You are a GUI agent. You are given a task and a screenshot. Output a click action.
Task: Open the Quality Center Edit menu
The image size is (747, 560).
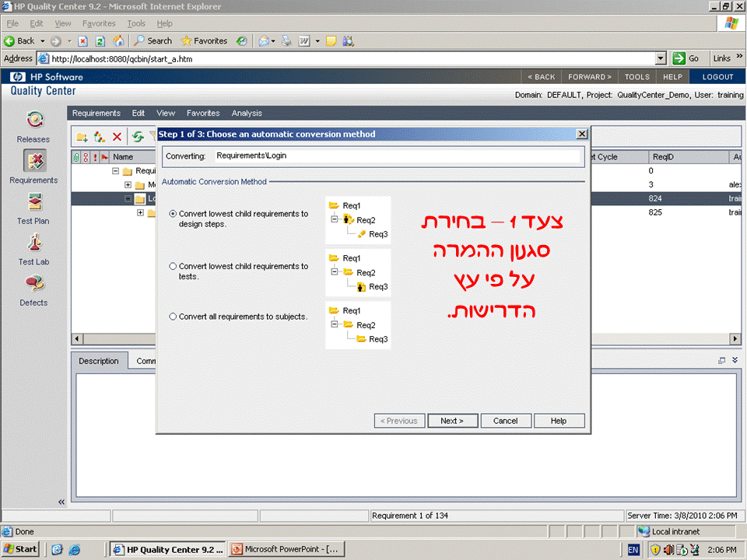[139, 113]
